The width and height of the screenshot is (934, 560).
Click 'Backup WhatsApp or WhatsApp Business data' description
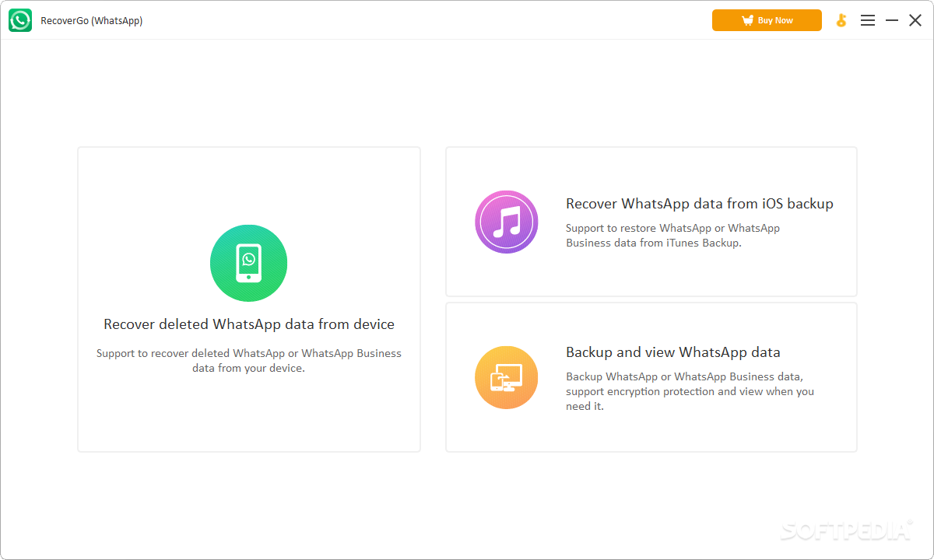(x=690, y=391)
